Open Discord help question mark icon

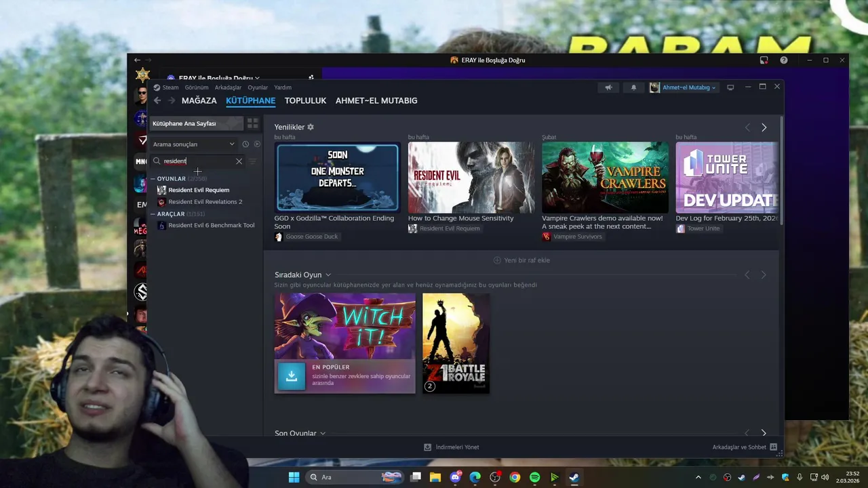click(784, 60)
